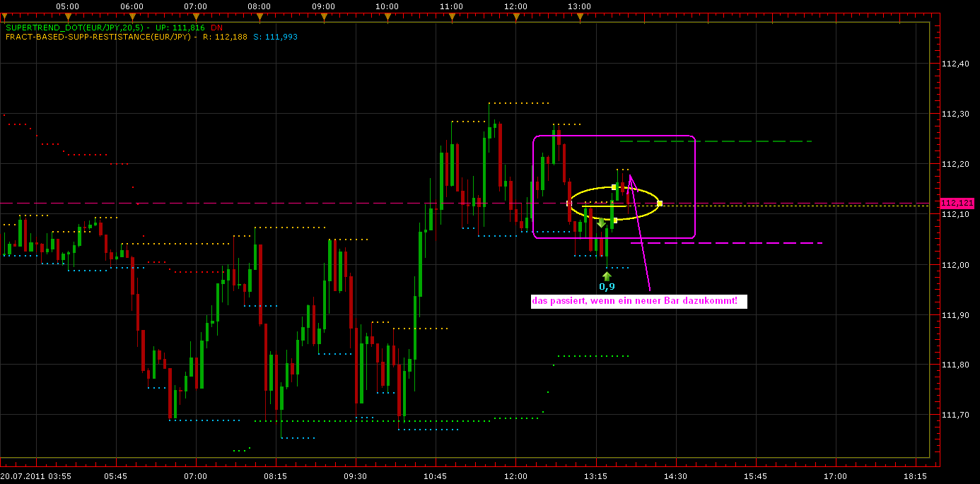Click the 111,80 price axis label

pos(955,365)
